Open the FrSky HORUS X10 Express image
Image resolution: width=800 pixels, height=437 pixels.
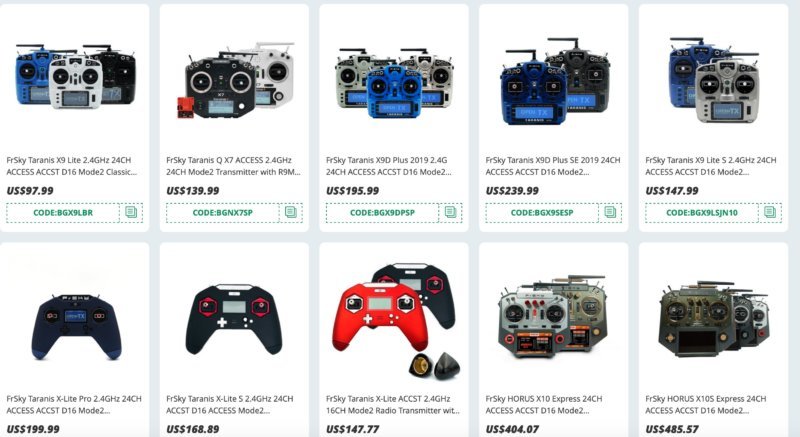tap(553, 316)
